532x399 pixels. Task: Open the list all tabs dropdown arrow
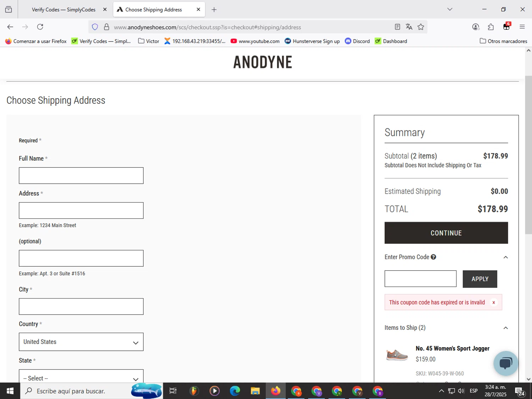(x=450, y=9)
